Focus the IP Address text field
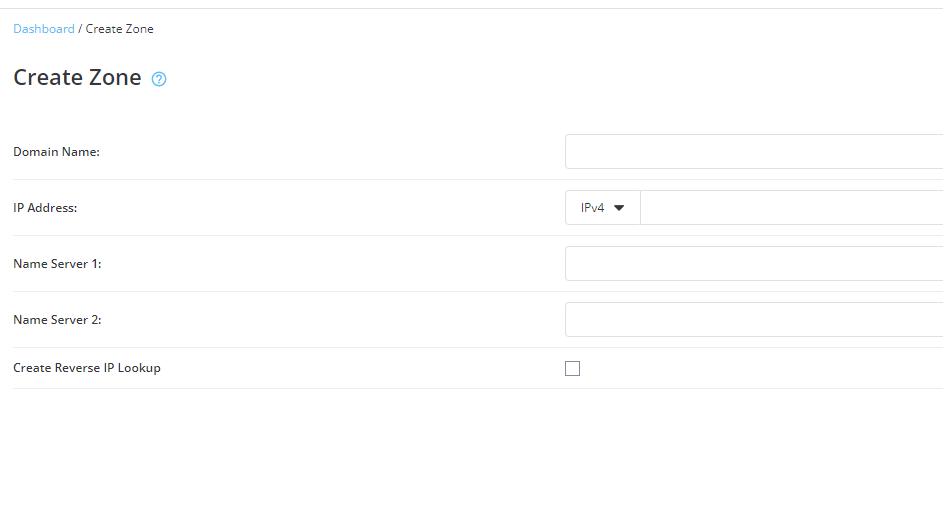 [791, 207]
